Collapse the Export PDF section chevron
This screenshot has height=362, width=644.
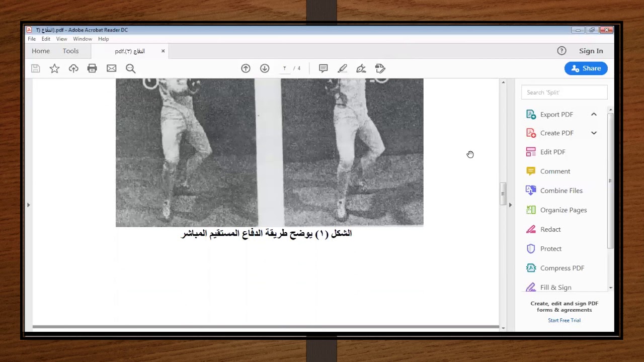pyautogui.click(x=594, y=114)
